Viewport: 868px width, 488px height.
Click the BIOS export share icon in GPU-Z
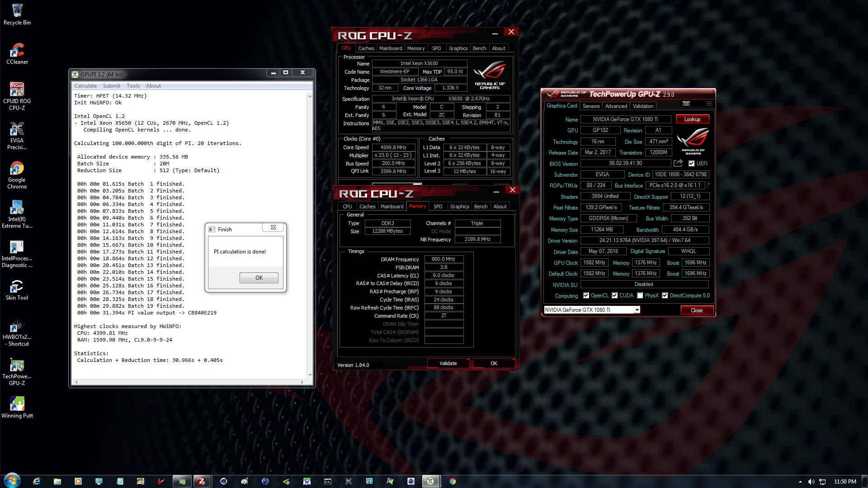[678, 163]
